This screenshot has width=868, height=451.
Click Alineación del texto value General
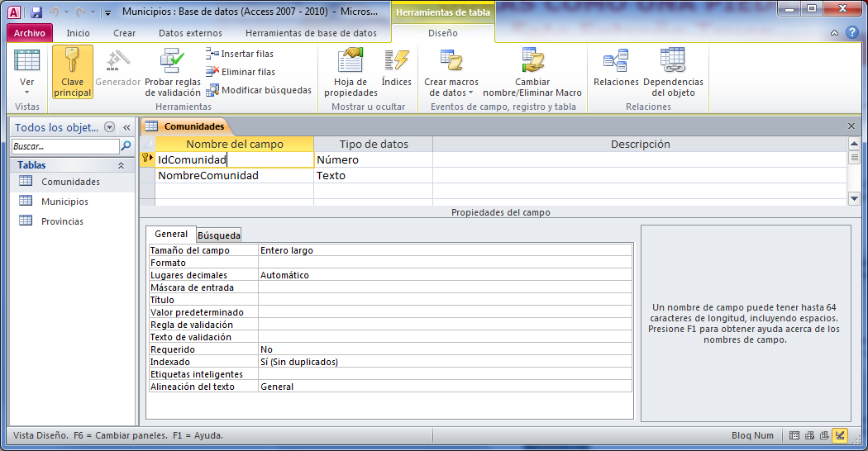point(445,387)
